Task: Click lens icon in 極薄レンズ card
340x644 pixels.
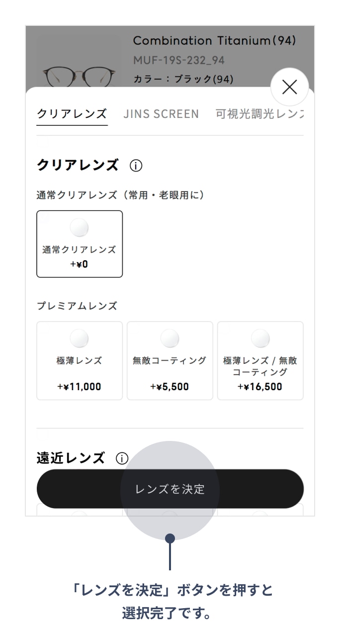Action: (80, 339)
